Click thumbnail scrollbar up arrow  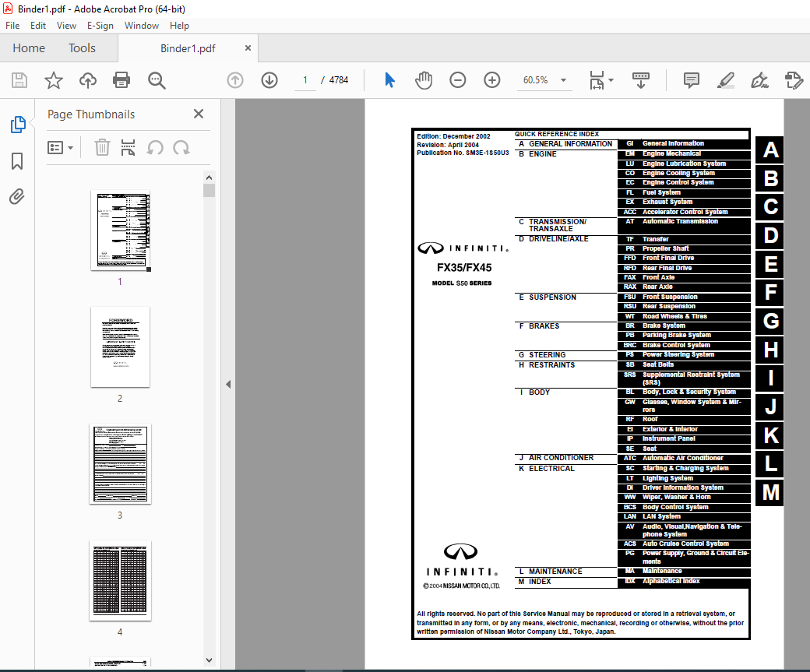tap(210, 178)
